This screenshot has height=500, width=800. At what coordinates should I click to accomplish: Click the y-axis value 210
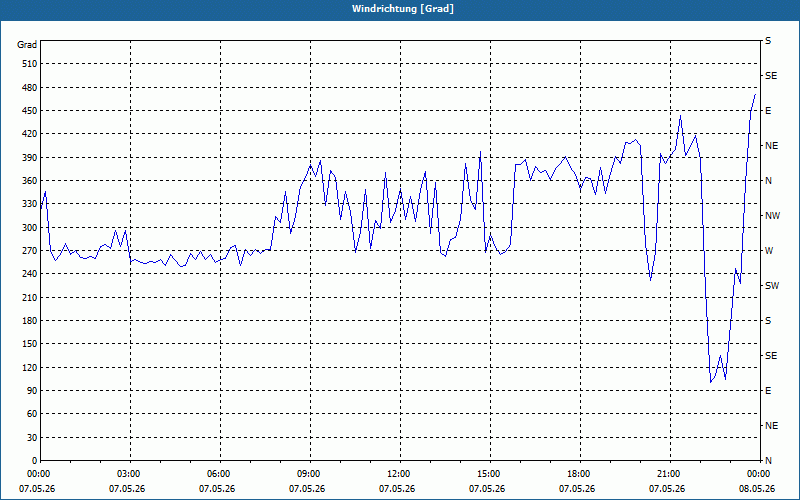coord(30,297)
